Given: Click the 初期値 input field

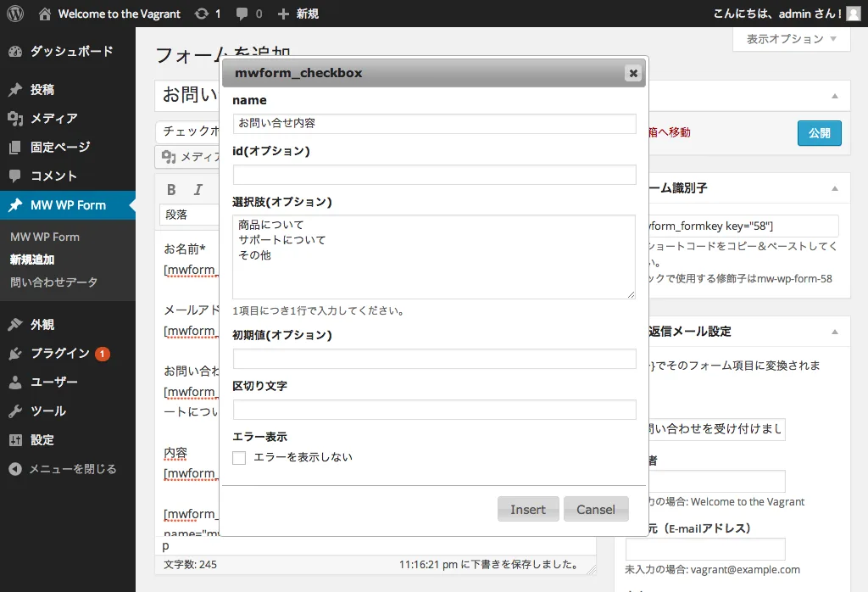Looking at the screenshot, I should tap(435, 359).
